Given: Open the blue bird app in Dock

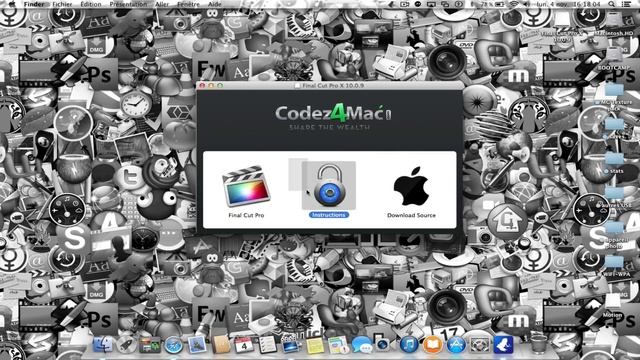Looking at the screenshot, I should 504,345.
